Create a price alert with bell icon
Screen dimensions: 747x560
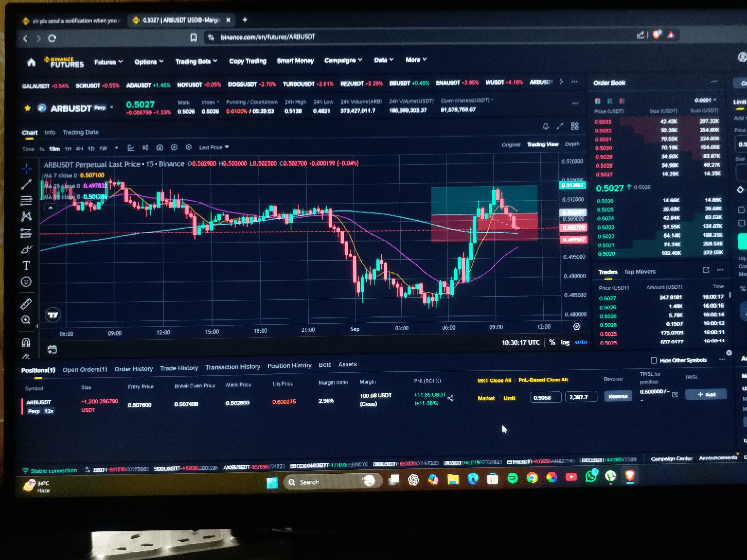pos(546,126)
